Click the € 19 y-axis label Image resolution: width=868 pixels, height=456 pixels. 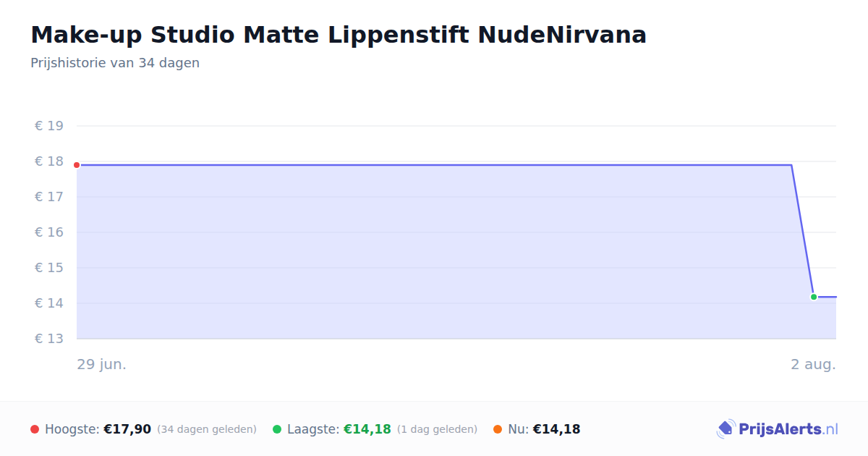point(49,126)
